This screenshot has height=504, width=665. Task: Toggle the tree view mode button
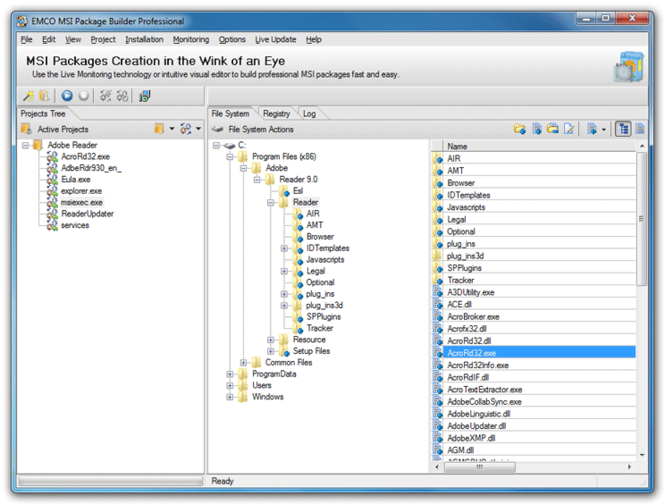click(623, 129)
